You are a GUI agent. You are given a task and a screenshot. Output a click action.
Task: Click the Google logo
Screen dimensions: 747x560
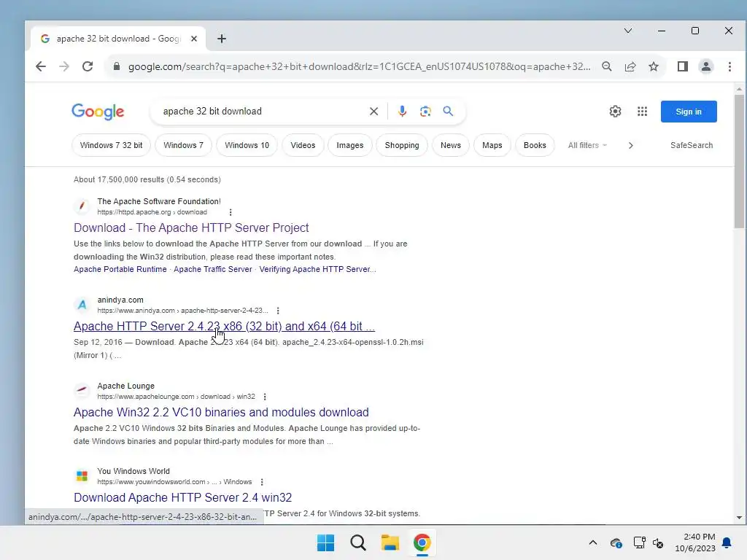click(98, 112)
